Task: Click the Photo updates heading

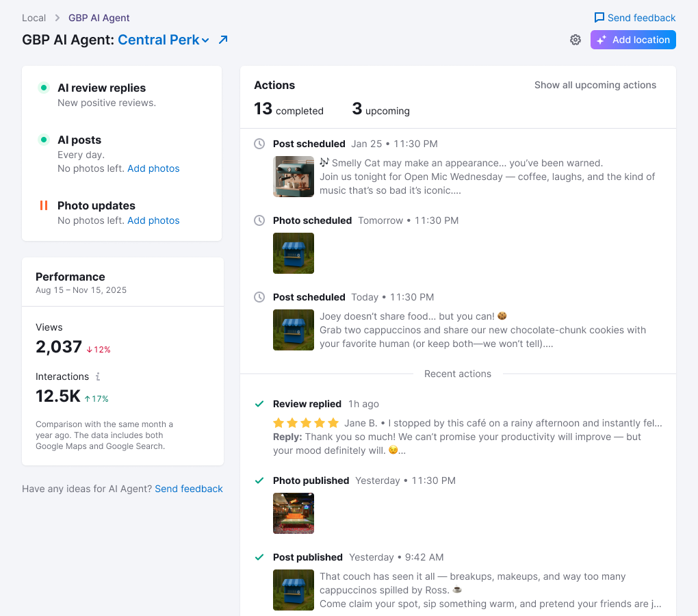Action: (96, 205)
